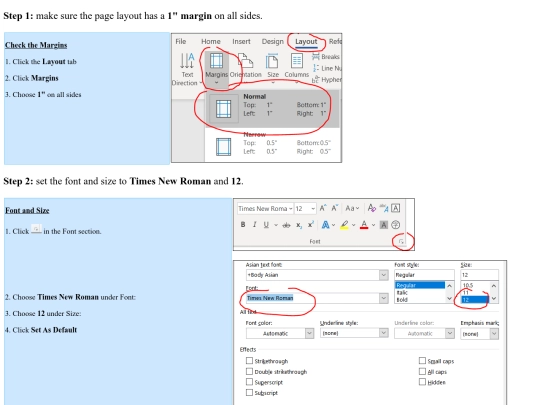Viewport: 540px width, 405px height.
Task: Expand the highlight color dropdown arrow
Action: (353, 225)
